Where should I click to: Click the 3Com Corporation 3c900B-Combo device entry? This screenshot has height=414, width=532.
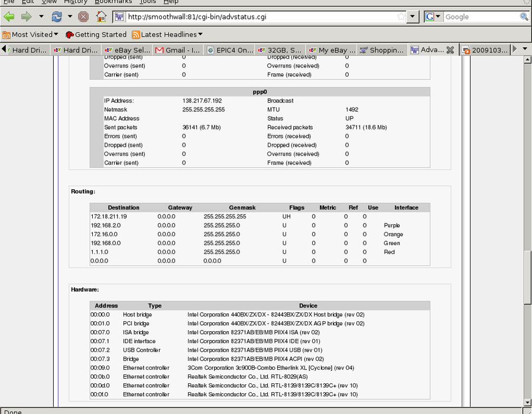click(x=271, y=368)
